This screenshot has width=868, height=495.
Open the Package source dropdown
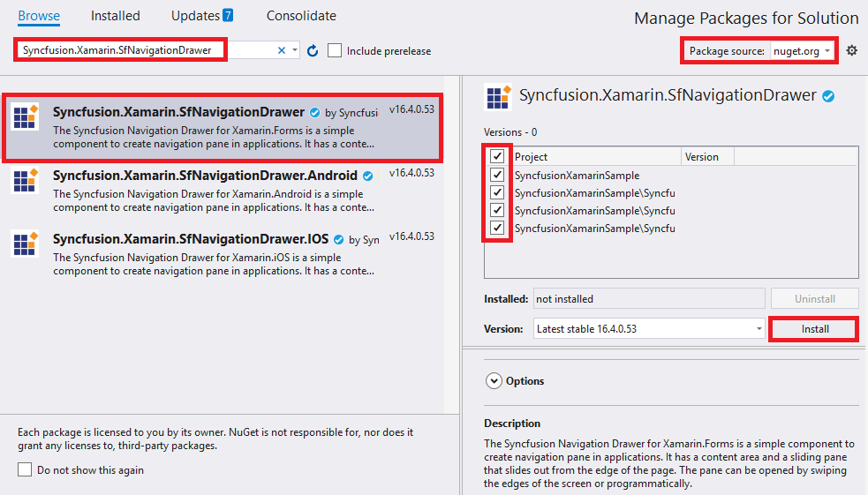coord(802,51)
